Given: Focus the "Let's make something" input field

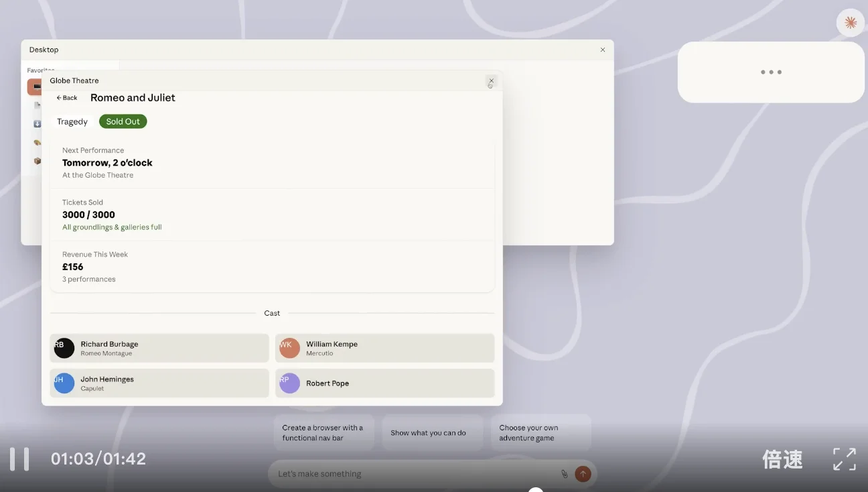Looking at the screenshot, I should pos(415,474).
